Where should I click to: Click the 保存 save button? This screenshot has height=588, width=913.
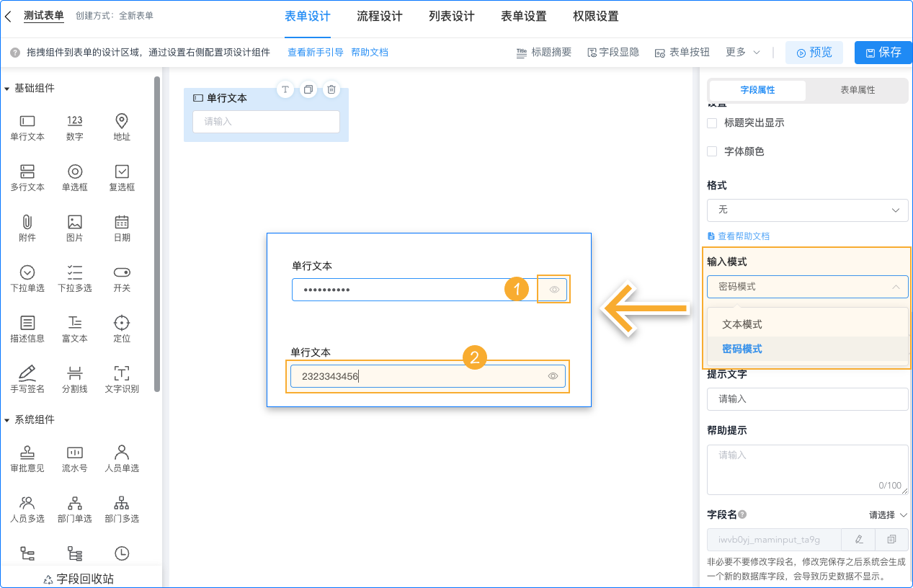click(x=883, y=53)
